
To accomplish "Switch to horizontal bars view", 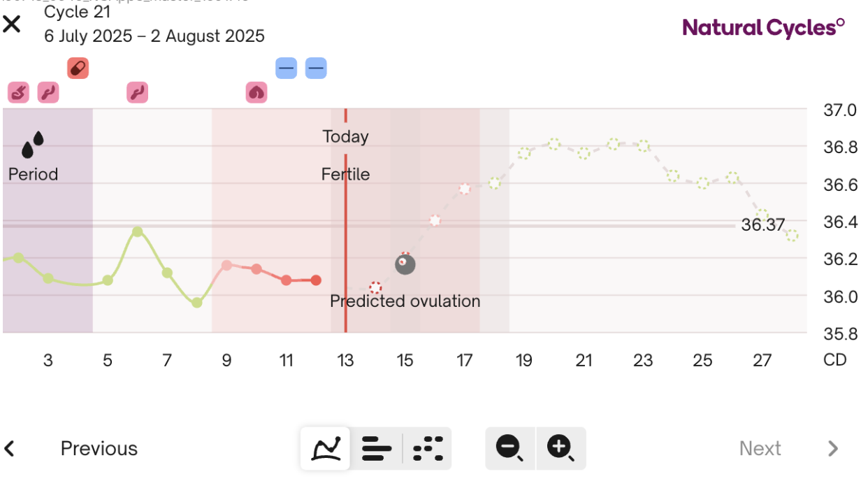I will [x=377, y=448].
